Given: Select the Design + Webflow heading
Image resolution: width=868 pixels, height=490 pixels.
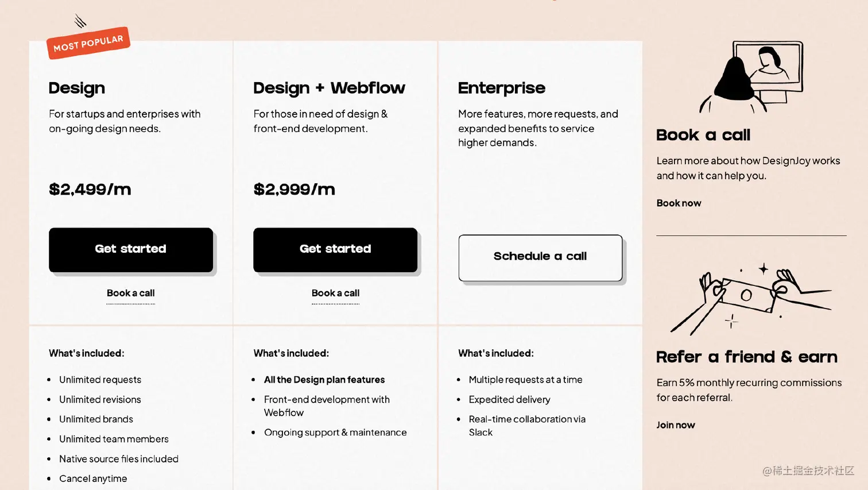Looking at the screenshot, I should point(329,88).
